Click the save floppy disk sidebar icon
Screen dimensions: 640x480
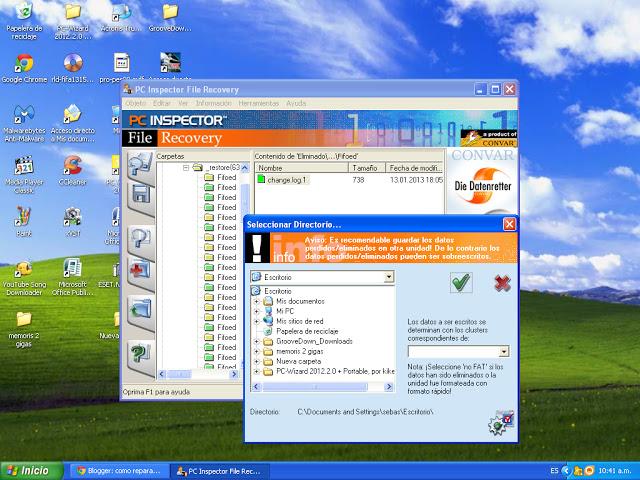click(x=140, y=194)
